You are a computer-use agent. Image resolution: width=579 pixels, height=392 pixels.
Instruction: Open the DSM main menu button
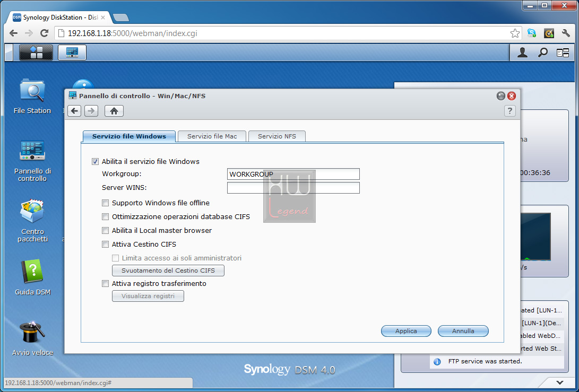36,53
